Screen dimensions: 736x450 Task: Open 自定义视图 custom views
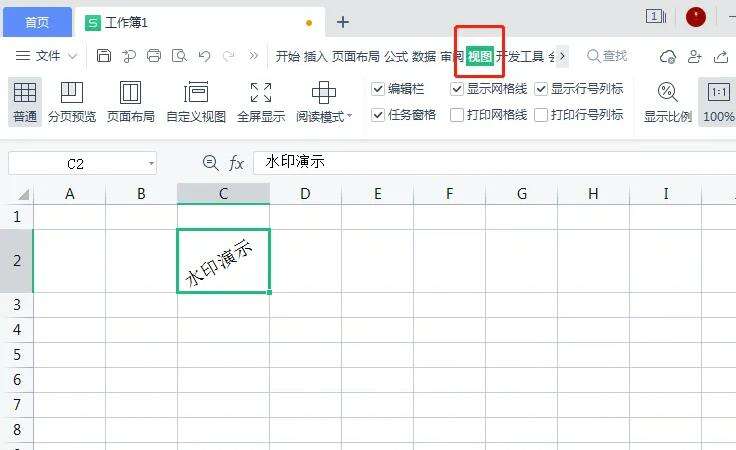pyautogui.click(x=196, y=102)
